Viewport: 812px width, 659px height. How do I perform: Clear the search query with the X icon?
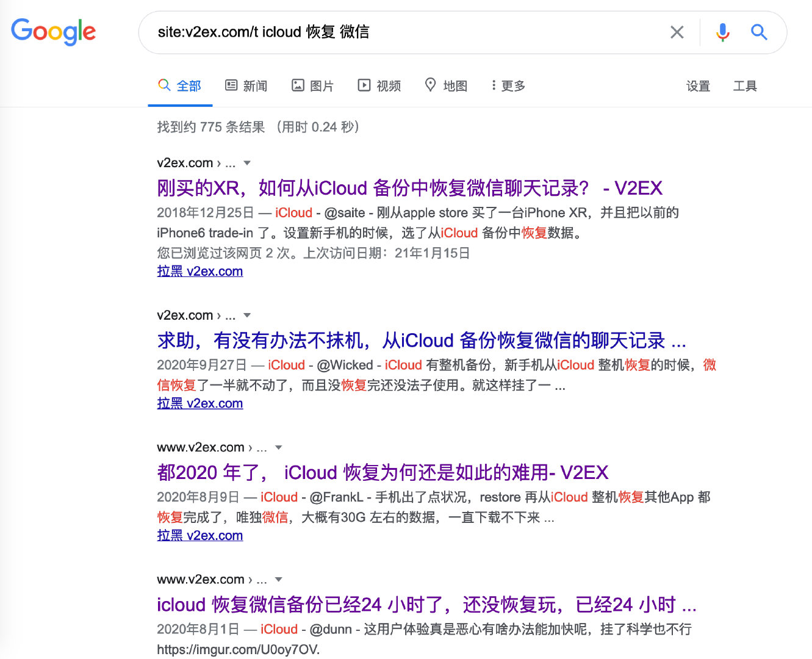tap(677, 32)
